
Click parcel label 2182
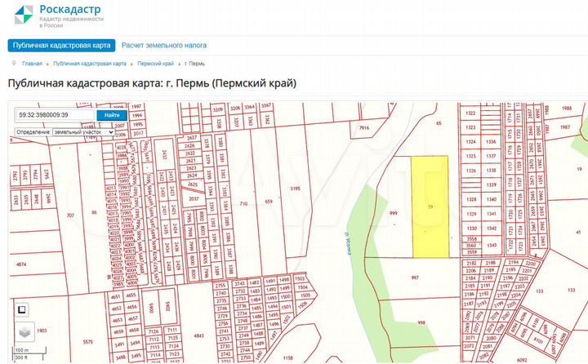point(471,263)
